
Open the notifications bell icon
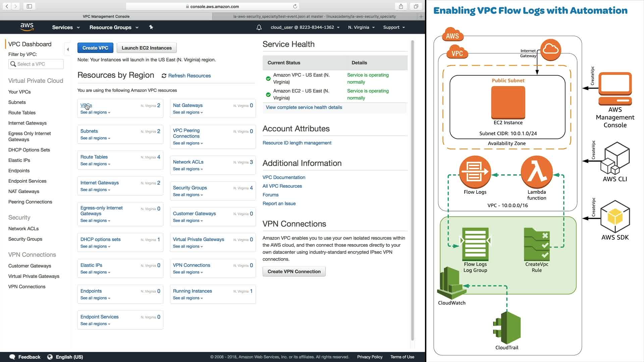(x=259, y=27)
